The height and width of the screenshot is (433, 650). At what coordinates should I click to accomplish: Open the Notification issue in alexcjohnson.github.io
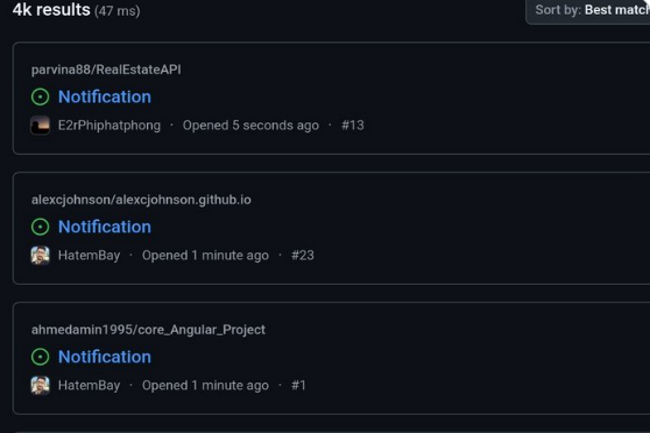tap(104, 227)
